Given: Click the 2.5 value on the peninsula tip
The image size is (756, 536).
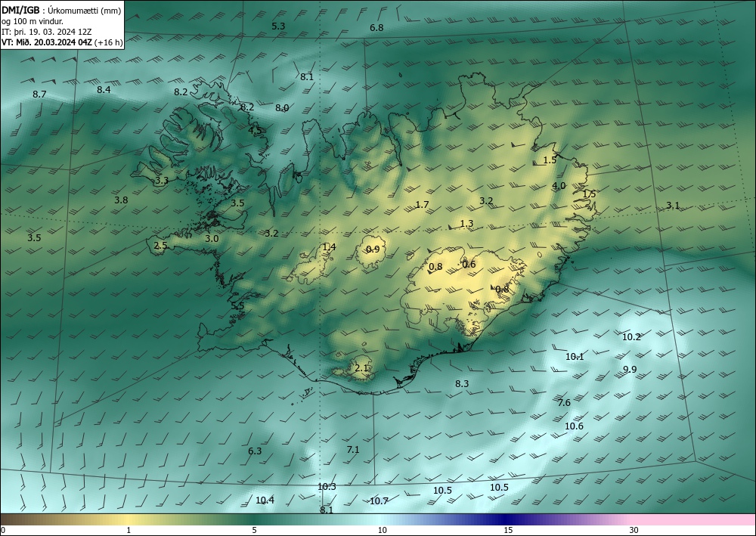Looking at the screenshot, I should coord(160,246).
